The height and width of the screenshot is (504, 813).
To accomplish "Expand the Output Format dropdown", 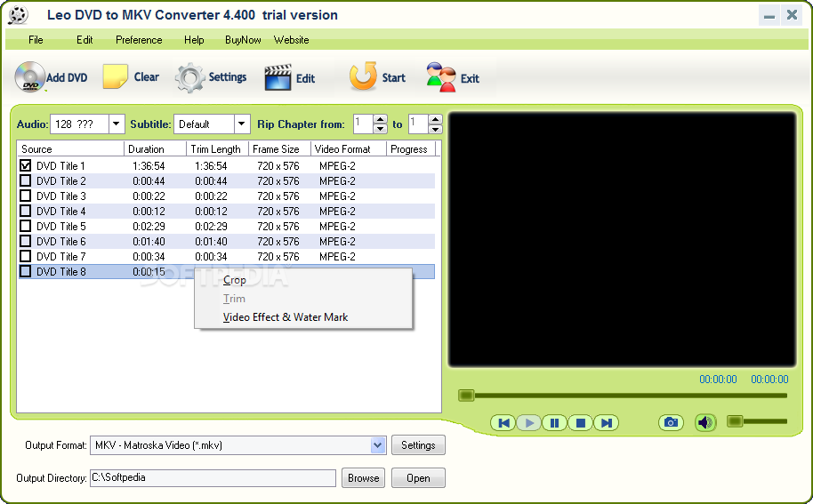I will 378,445.
